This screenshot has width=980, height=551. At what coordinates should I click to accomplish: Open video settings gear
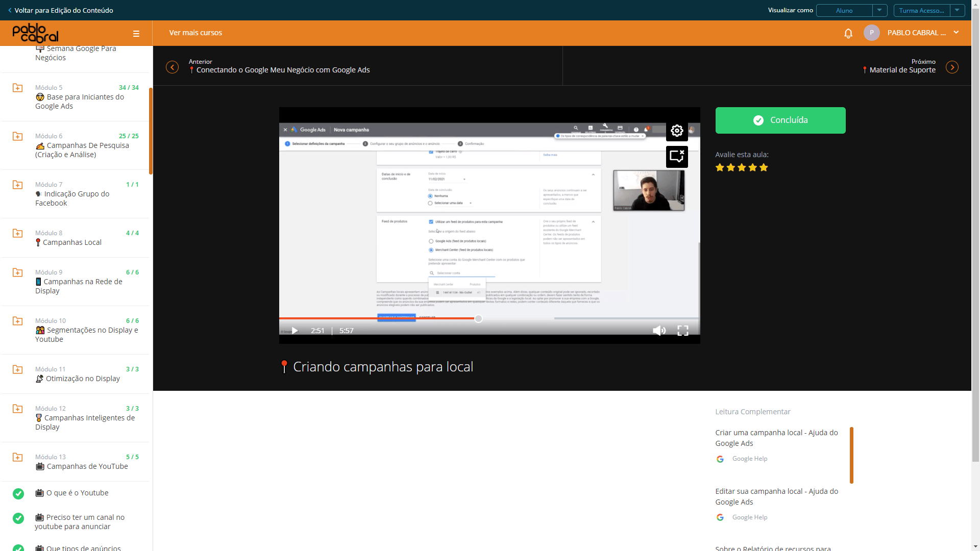(x=677, y=131)
